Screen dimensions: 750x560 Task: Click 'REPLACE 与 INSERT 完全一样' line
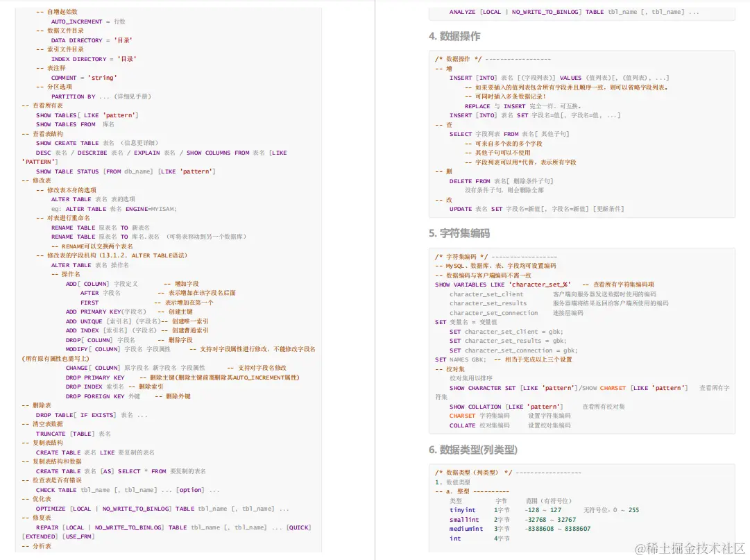tap(523, 106)
